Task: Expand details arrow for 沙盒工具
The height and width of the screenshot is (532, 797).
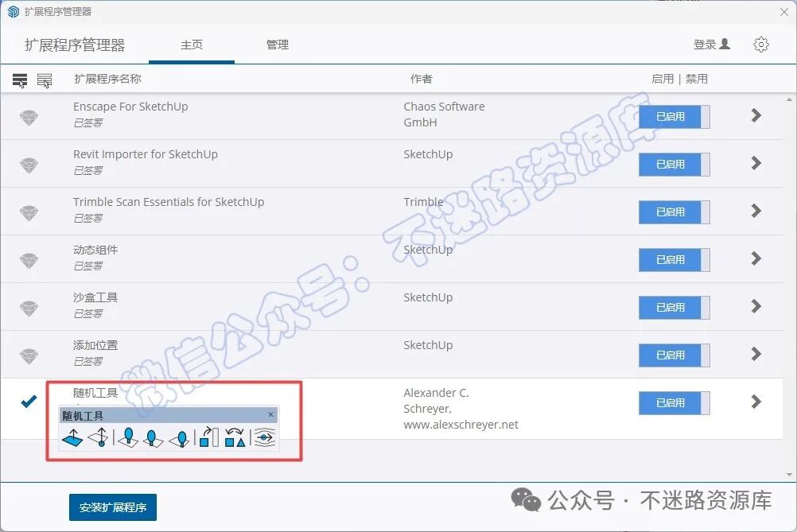Action: pyautogui.click(x=756, y=306)
